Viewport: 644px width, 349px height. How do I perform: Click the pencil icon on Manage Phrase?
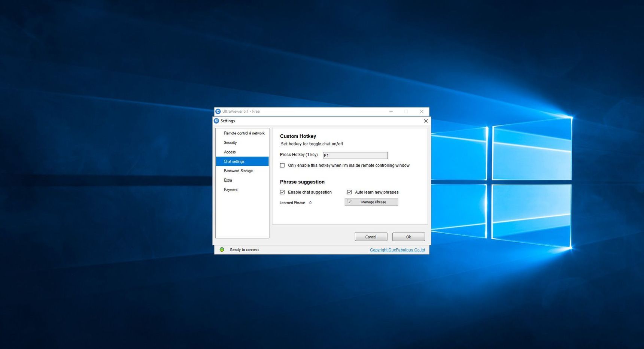[350, 202]
